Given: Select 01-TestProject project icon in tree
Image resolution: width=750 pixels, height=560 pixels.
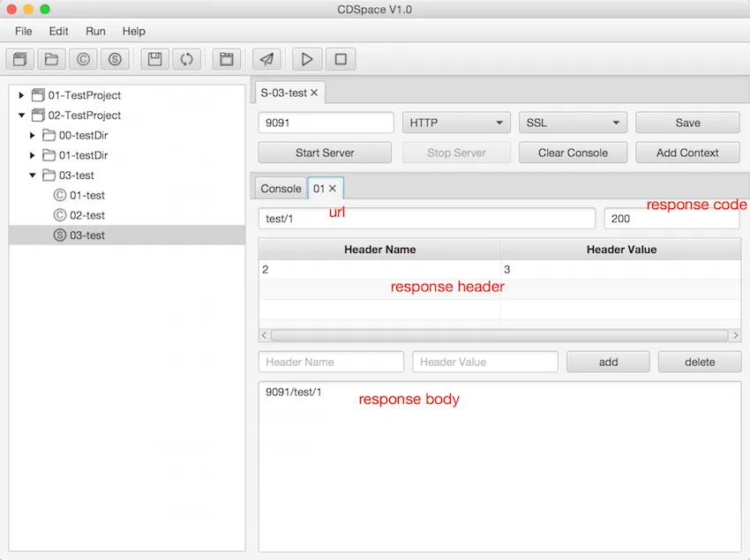Looking at the screenshot, I should click(x=38, y=95).
